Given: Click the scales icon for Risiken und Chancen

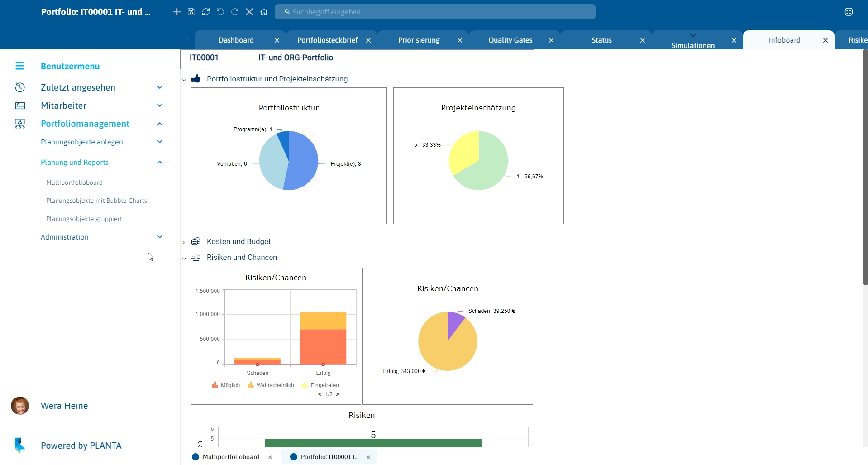Looking at the screenshot, I should point(196,257).
